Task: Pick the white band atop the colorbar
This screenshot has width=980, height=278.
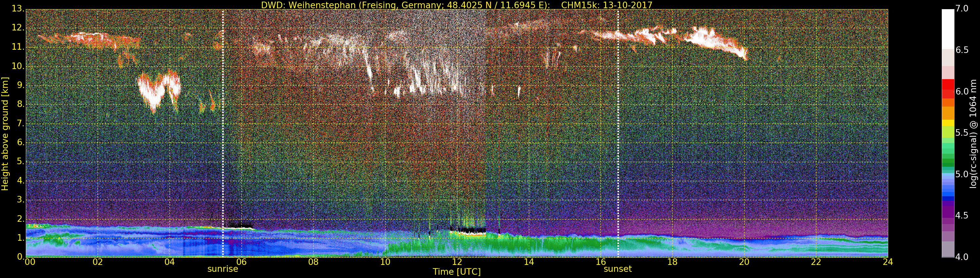Action: pyautogui.click(x=948, y=28)
